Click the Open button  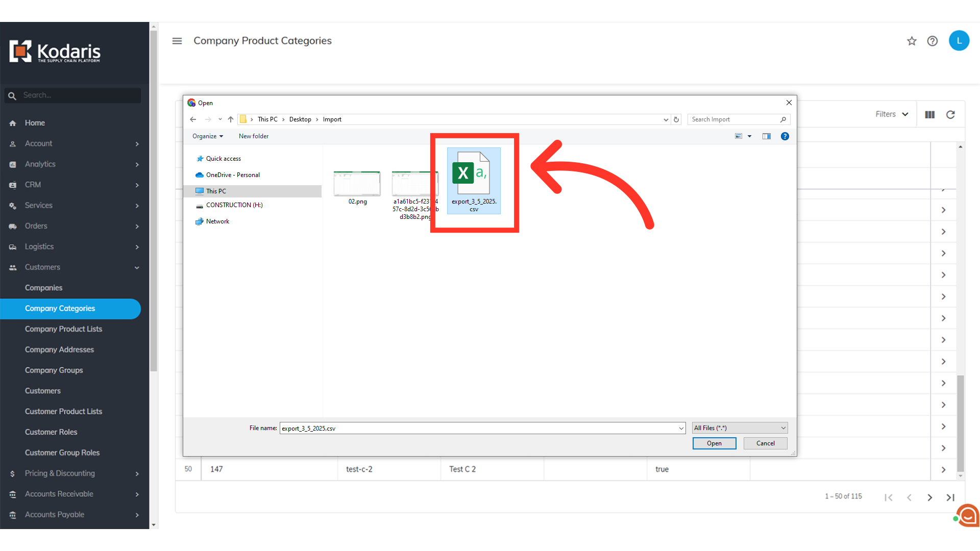[714, 443]
